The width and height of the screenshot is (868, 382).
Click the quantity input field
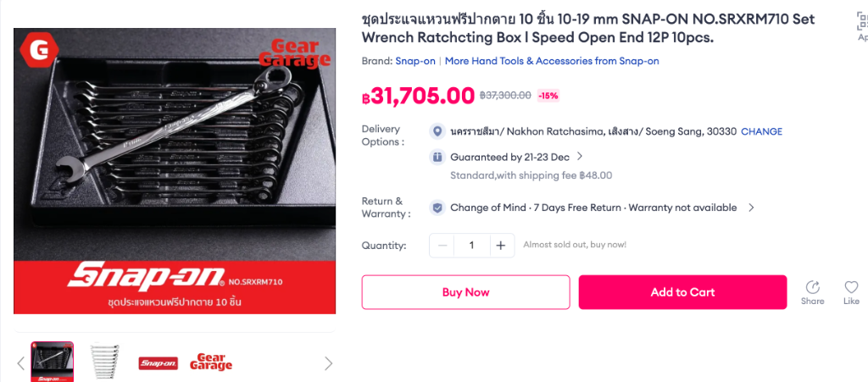471,246
